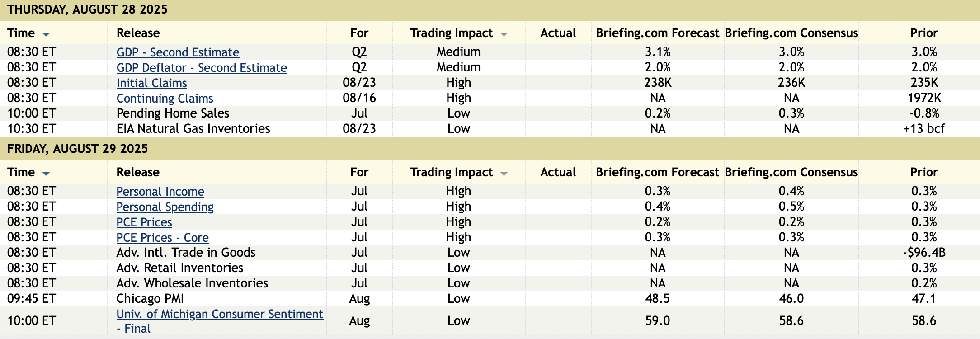Click Thursday's Briefing.com Forecast column header

coord(657,33)
